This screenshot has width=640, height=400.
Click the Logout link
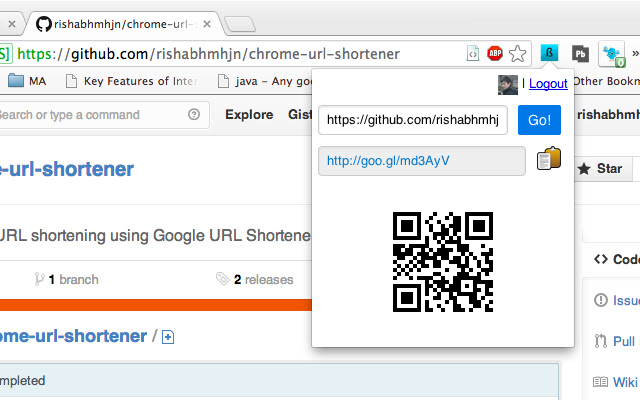[548, 84]
